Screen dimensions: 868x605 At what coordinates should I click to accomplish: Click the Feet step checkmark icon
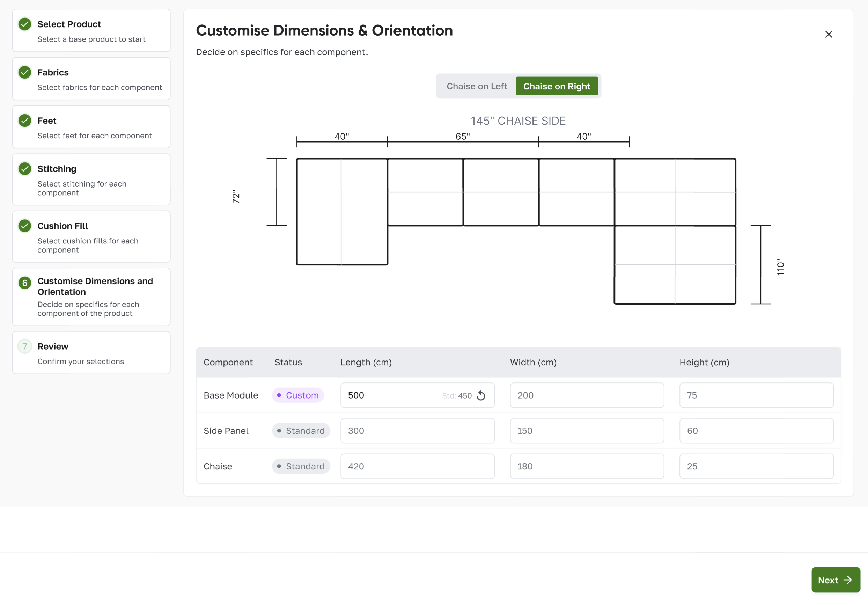click(x=25, y=121)
